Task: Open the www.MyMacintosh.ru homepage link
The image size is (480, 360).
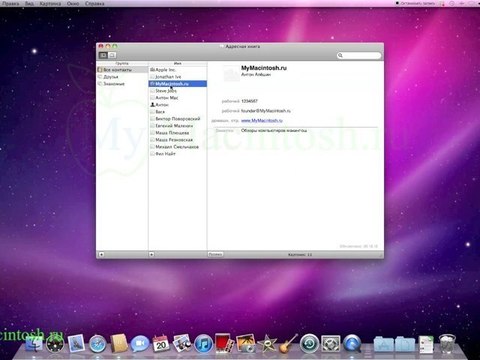Action: coord(262,120)
